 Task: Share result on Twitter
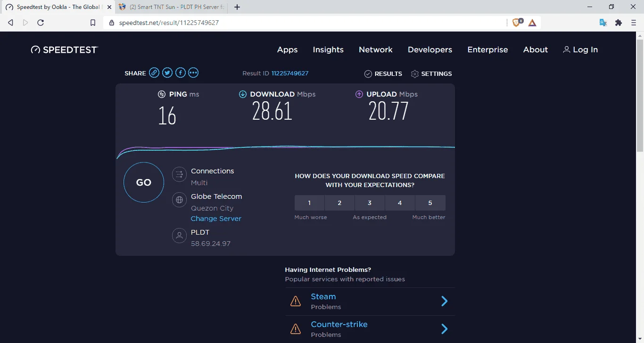[x=167, y=73]
